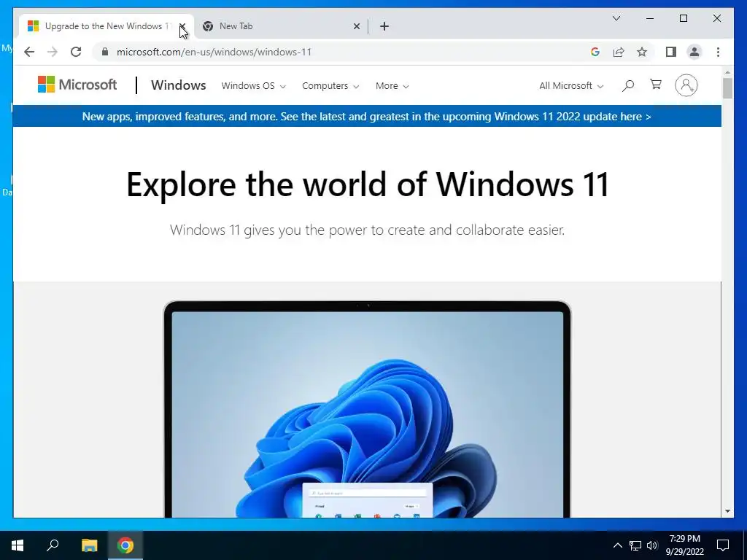Click the Windows 11 laptop image
Viewport: 747px width, 560px height.
[367, 409]
